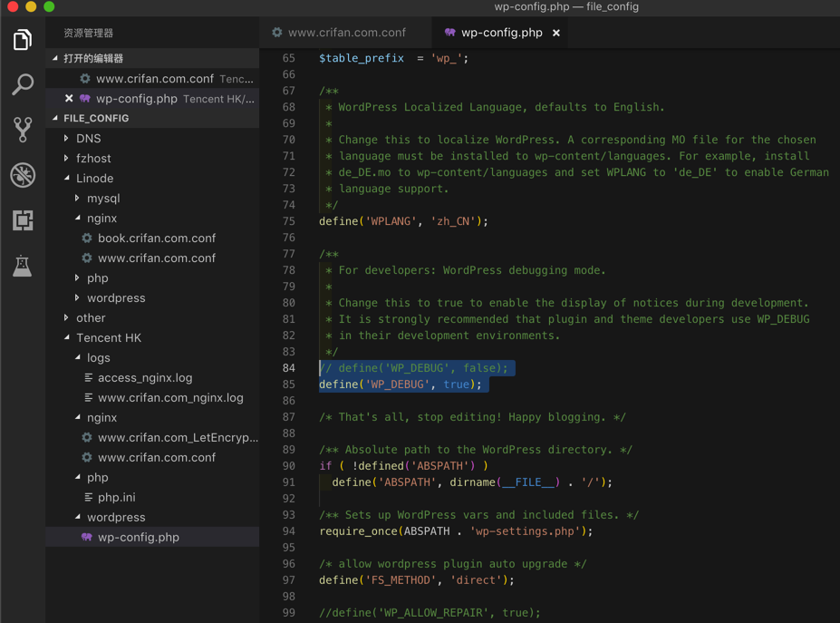
Task: Select the wp-config.php tab
Action: coord(501,33)
